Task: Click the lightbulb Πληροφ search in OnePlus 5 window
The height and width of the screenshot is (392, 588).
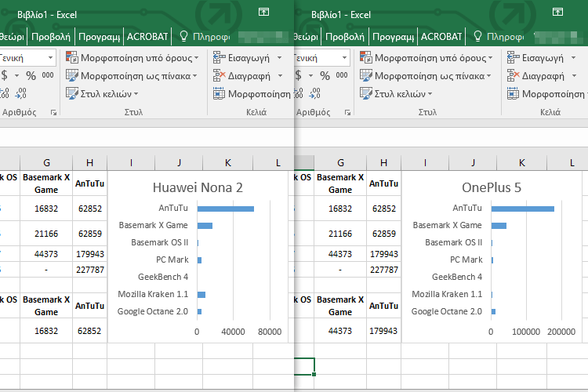Action: pos(499,36)
